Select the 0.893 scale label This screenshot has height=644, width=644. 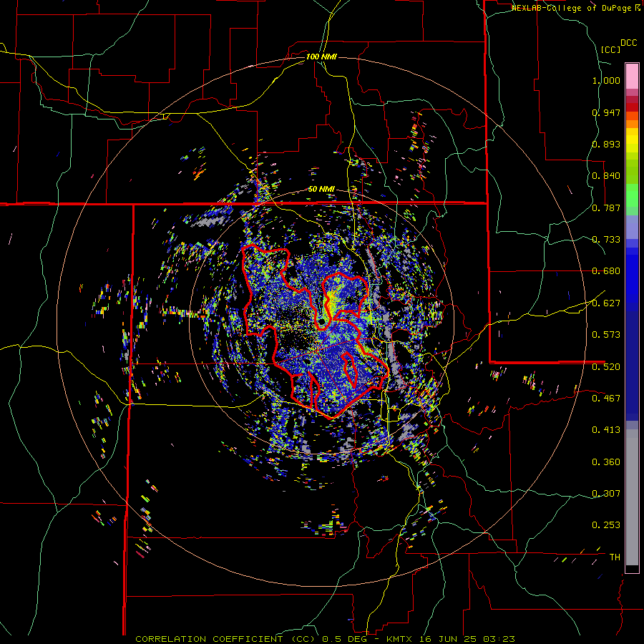click(606, 144)
